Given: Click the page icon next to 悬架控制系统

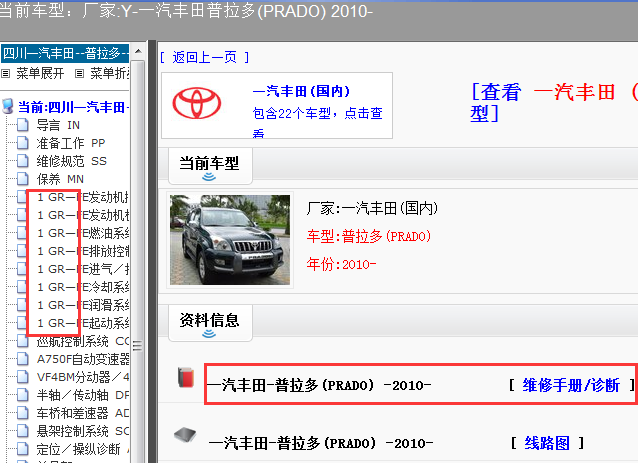Looking at the screenshot, I should (23, 431).
